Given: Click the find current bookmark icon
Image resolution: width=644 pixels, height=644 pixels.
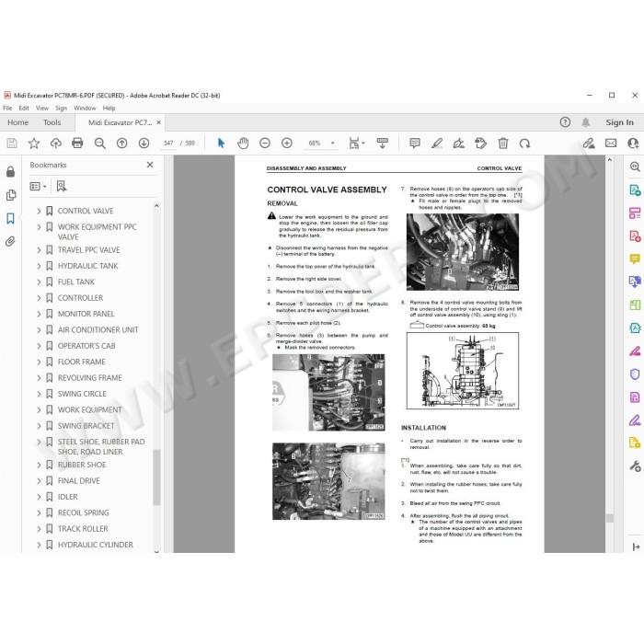Looking at the screenshot, I should click(x=62, y=186).
